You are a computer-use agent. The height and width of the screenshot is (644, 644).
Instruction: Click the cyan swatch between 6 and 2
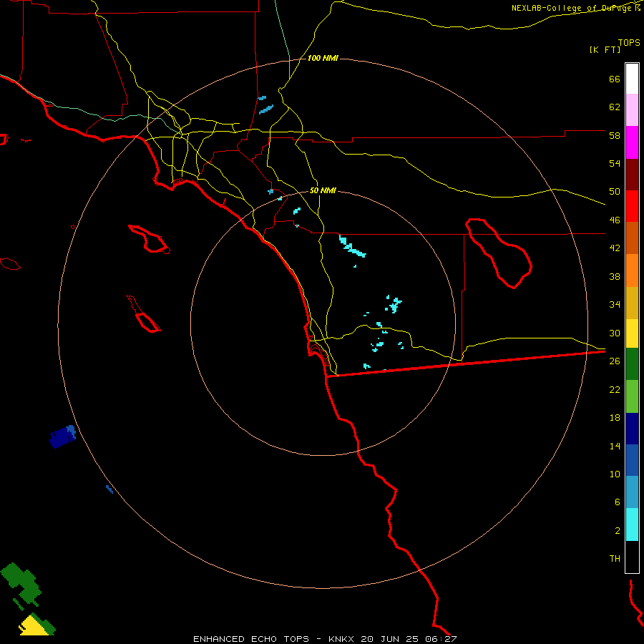(x=632, y=525)
